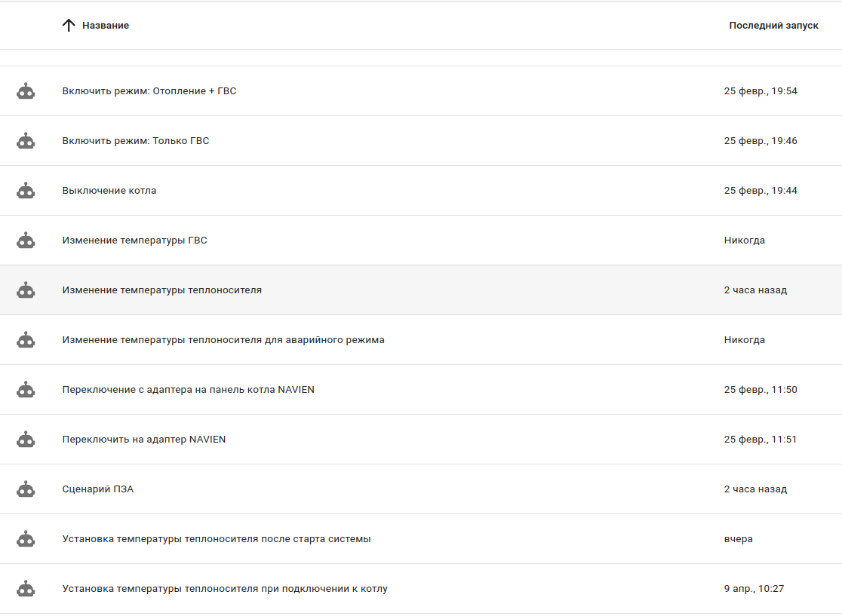
Task: Sort by the 'Название' column header
Action: click(x=105, y=26)
